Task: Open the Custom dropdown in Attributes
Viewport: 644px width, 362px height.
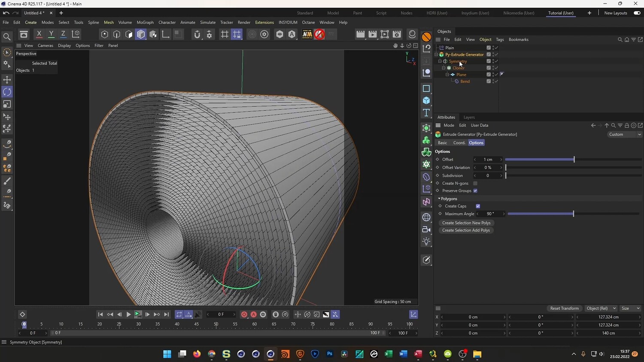Action: tap(625, 134)
